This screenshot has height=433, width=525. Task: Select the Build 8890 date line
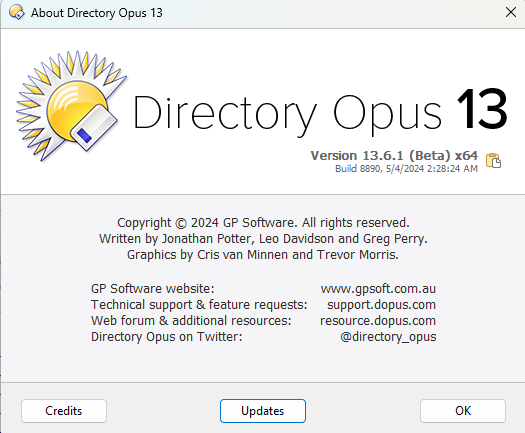coord(406,168)
